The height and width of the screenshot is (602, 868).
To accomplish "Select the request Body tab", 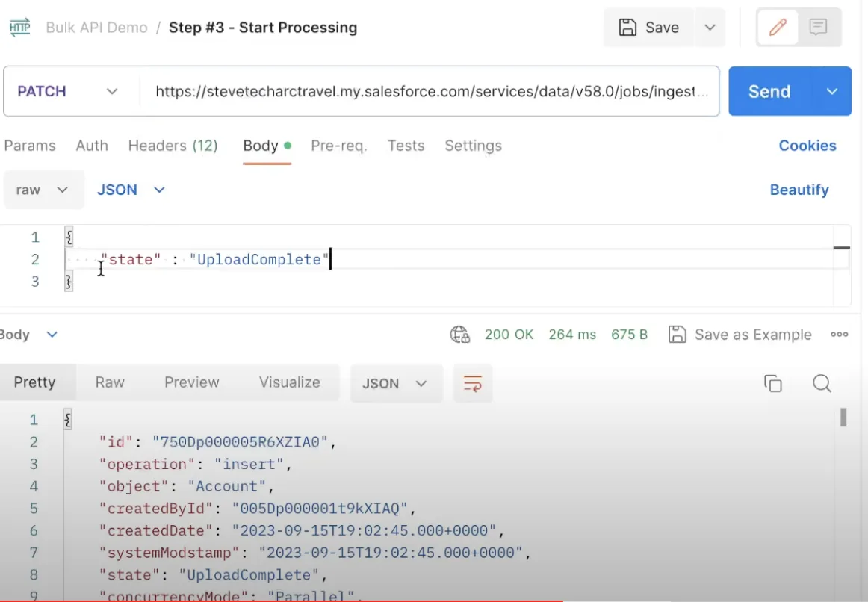I will (x=267, y=146).
